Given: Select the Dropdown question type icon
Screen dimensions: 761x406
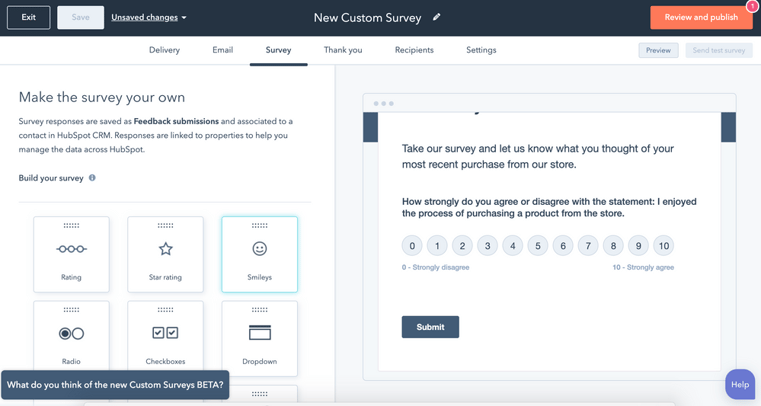Looking at the screenshot, I should pyautogui.click(x=259, y=334).
